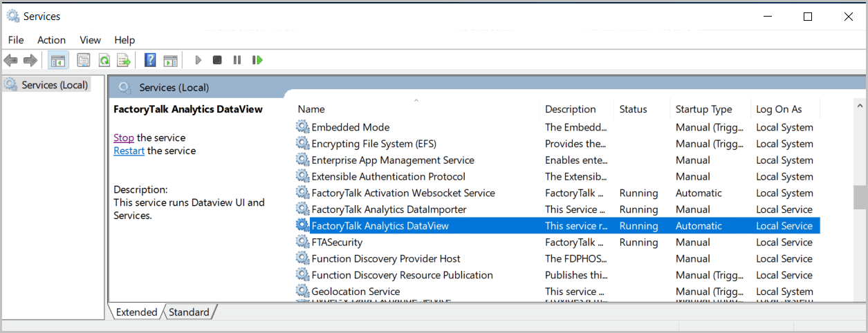Open the Action menu
The image size is (868, 333).
click(52, 40)
